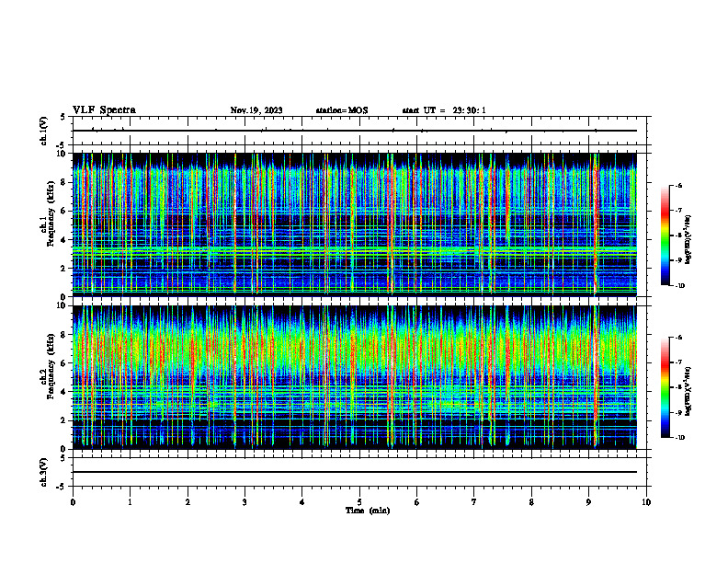Click the "ch.1(V)" axis label
The width and height of the screenshot is (728, 563).
pos(44,131)
